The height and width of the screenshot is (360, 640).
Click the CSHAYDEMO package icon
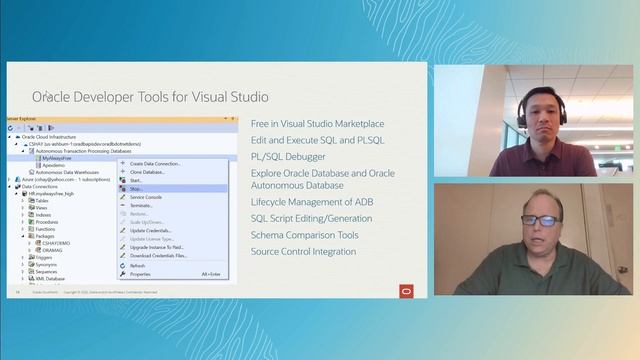click(x=38, y=243)
